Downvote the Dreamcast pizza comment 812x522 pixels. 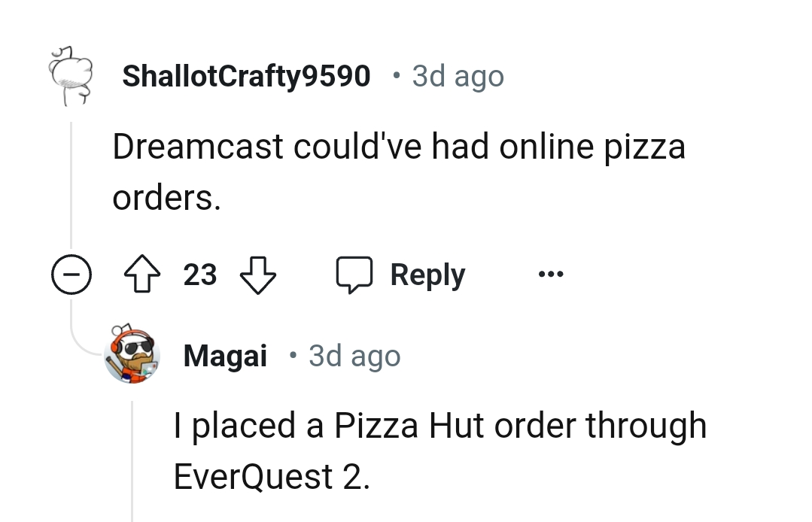[257, 275]
